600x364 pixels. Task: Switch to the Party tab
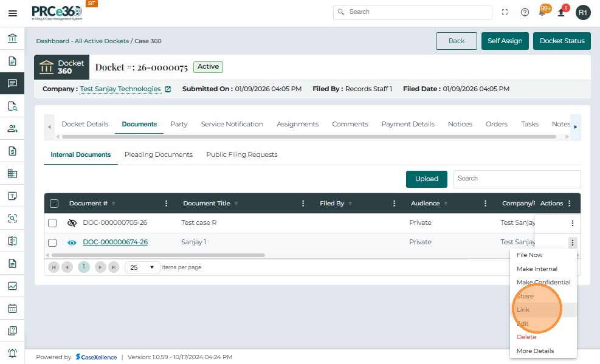(179, 124)
